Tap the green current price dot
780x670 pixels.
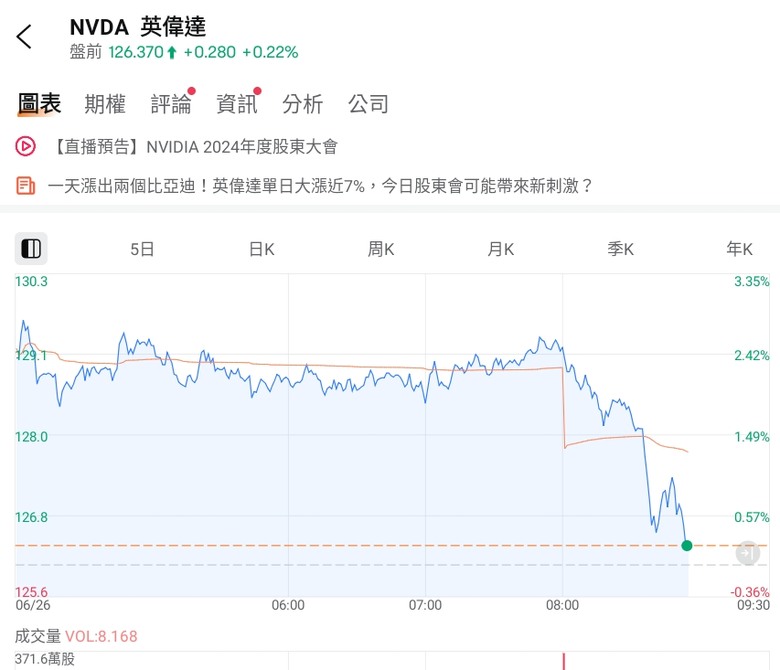(x=687, y=546)
